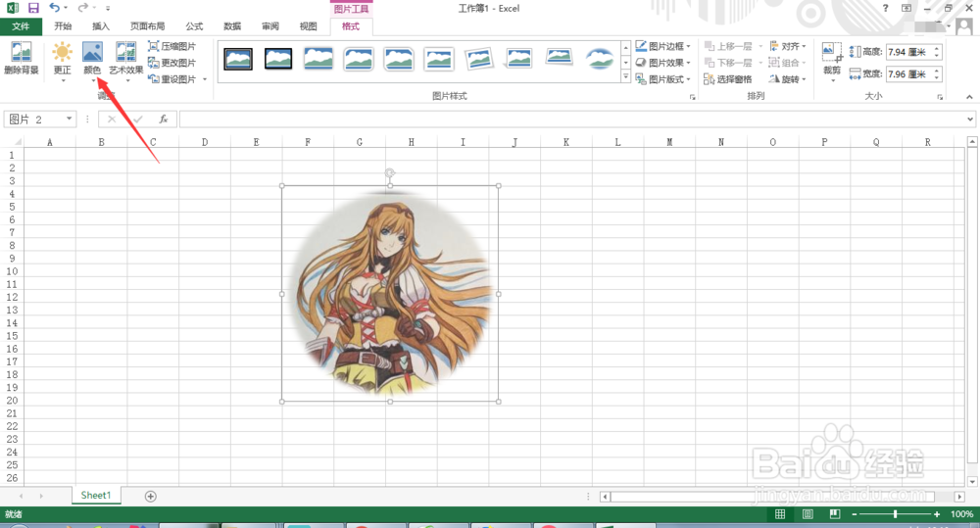980x528 pixels.
Task: Click the picture rotation handle
Action: pyautogui.click(x=389, y=172)
